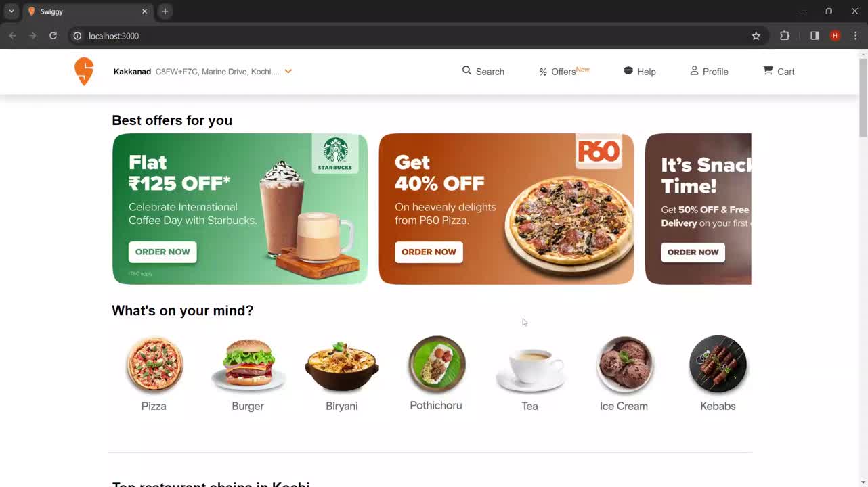Choose the Ice Cream category image

tap(624, 365)
